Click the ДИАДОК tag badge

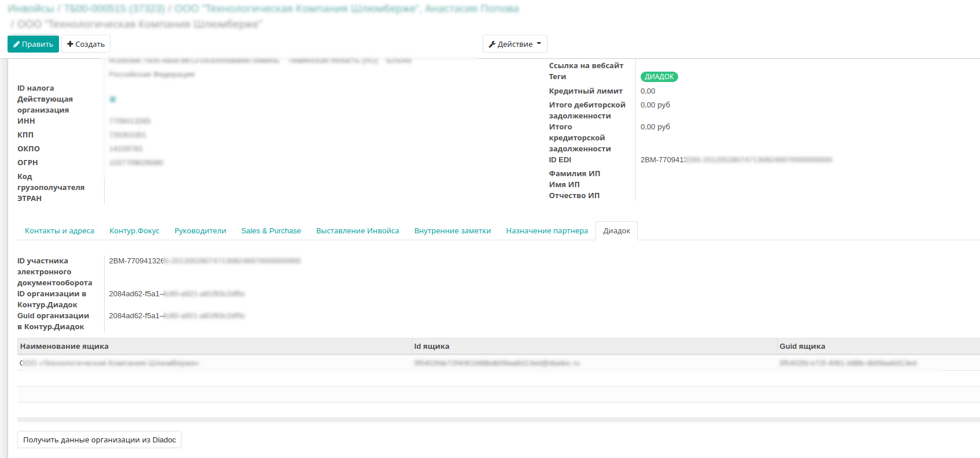pyautogui.click(x=659, y=77)
